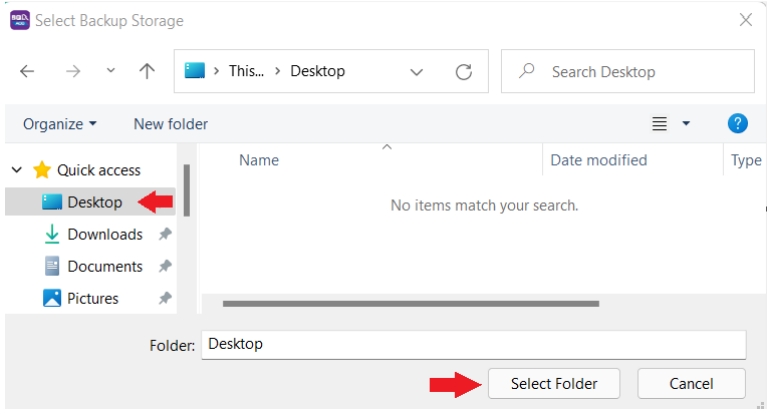
Task: Sort by the Date modified column
Action: (598, 160)
